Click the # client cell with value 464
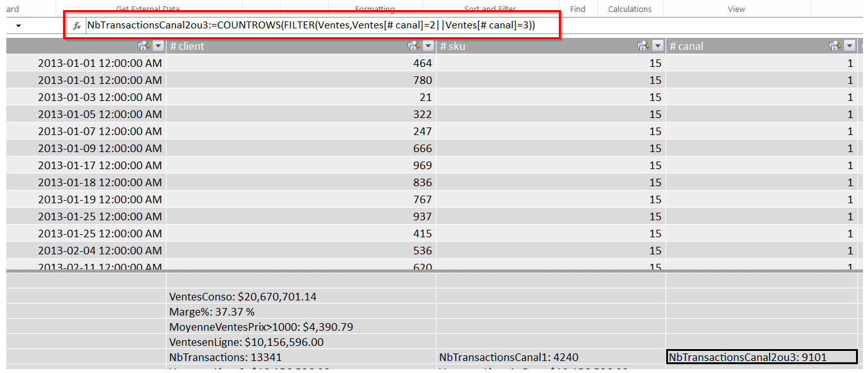868x373 pixels. pyautogui.click(x=301, y=63)
